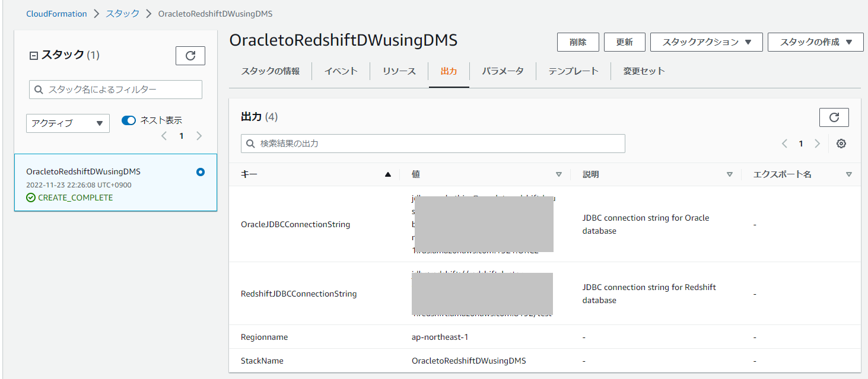Click the OracletoRedshiftDWusingDMS value in StackName row

click(469, 361)
